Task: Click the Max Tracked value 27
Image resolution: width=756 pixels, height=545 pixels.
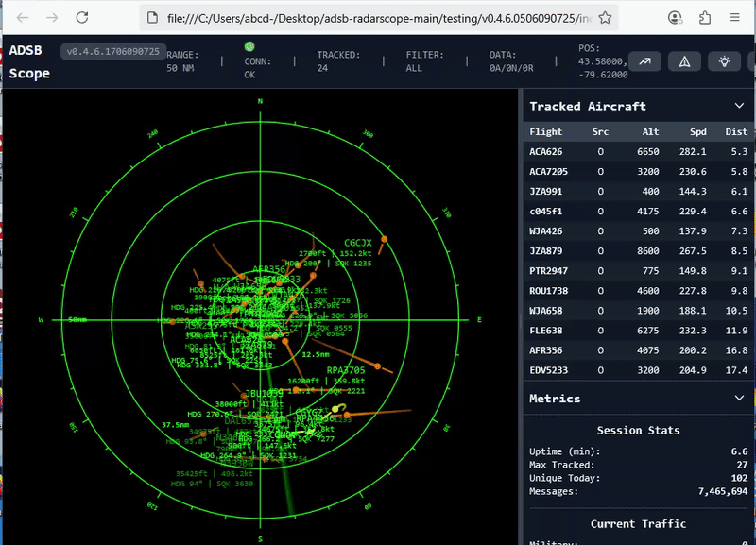Action: [x=742, y=465]
